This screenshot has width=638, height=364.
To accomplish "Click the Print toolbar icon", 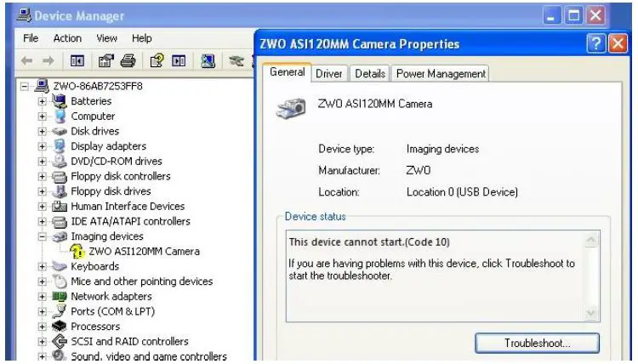I will 128,61.
